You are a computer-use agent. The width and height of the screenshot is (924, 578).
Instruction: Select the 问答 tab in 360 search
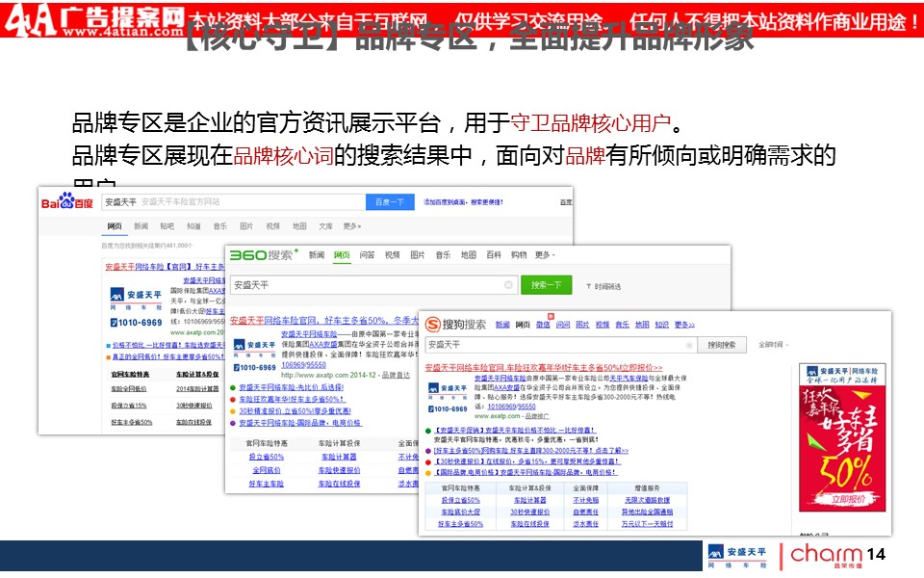367,254
